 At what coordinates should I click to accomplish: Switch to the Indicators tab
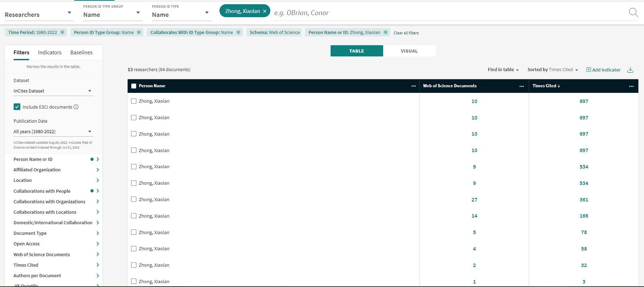tap(50, 53)
